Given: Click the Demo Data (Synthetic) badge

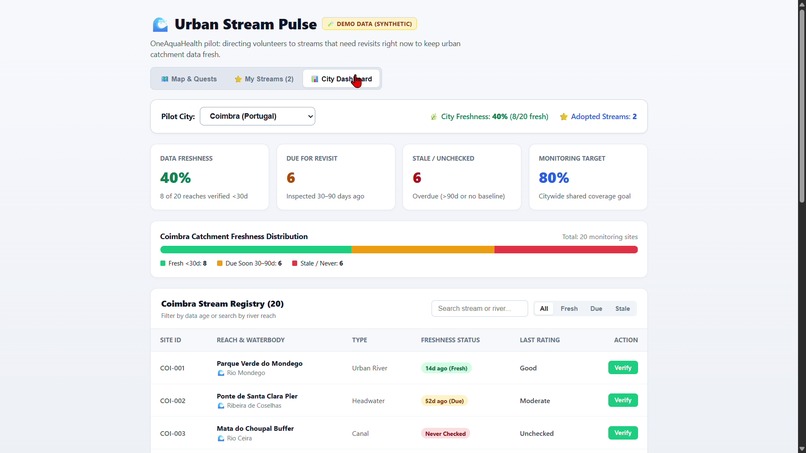Looking at the screenshot, I should [x=370, y=24].
